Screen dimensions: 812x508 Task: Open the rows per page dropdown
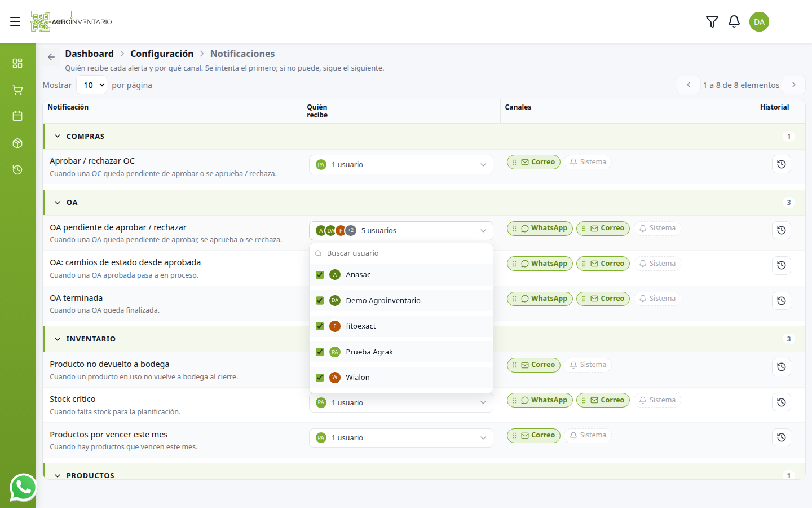(91, 85)
